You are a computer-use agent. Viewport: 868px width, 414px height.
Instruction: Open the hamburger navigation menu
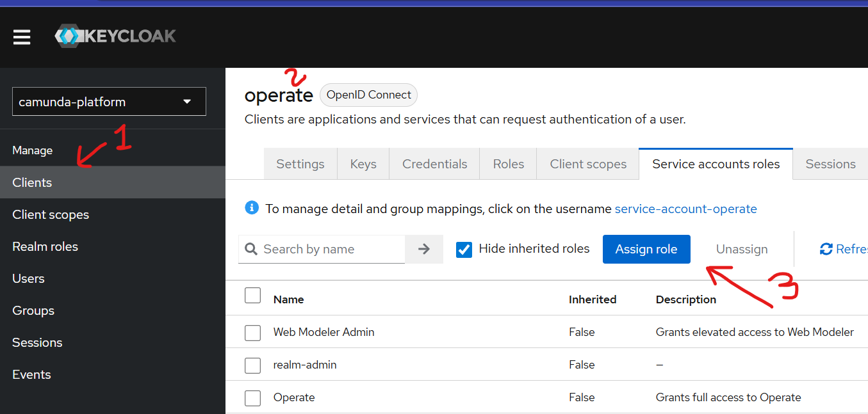click(x=22, y=37)
